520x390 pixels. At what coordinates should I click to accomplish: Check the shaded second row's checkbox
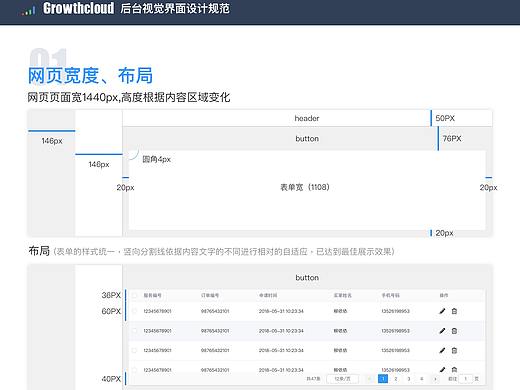pos(134,331)
